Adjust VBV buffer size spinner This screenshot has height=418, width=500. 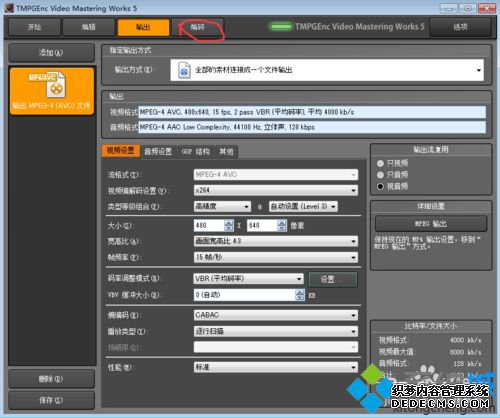(300, 295)
